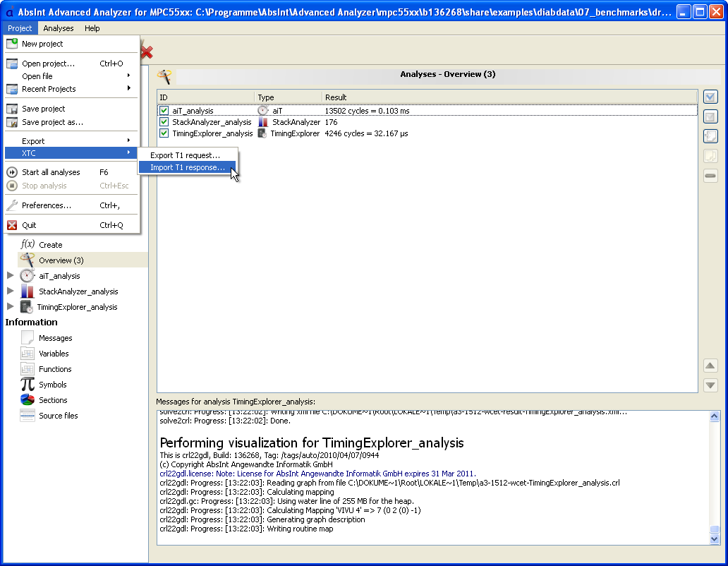Viewport: 728px width, 566px height.
Task: Choose Import T1 response
Action: (188, 168)
